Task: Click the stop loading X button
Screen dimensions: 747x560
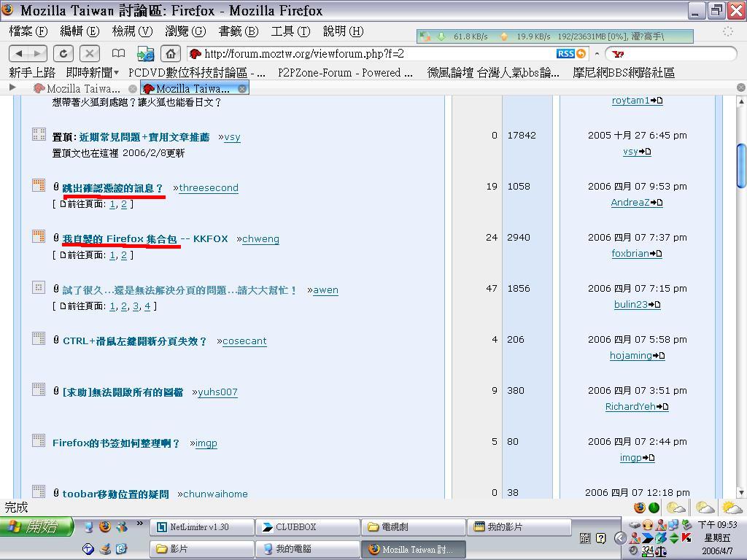Action: click(x=89, y=53)
